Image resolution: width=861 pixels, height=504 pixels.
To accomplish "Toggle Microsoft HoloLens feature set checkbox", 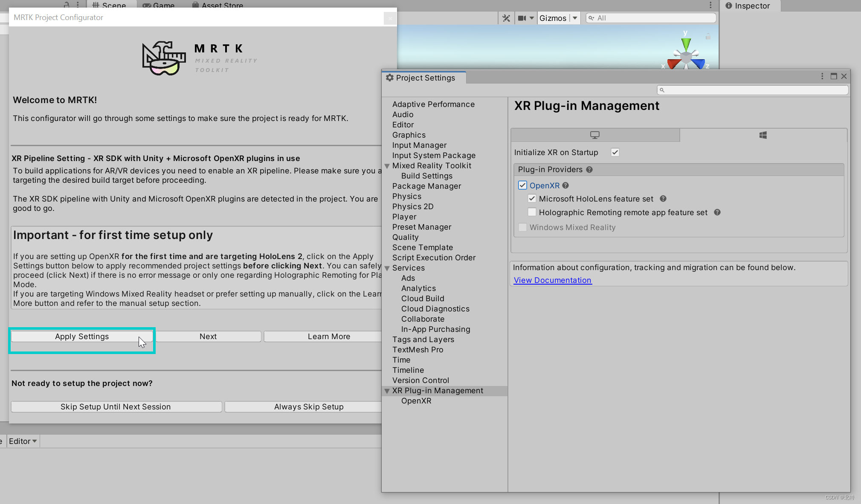I will [532, 199].
